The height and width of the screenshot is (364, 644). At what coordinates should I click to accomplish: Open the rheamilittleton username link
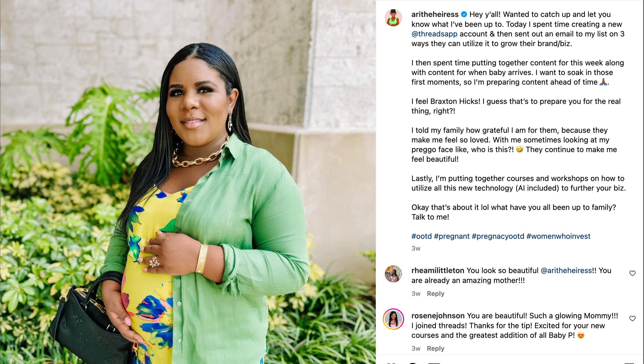click(438, 271)
